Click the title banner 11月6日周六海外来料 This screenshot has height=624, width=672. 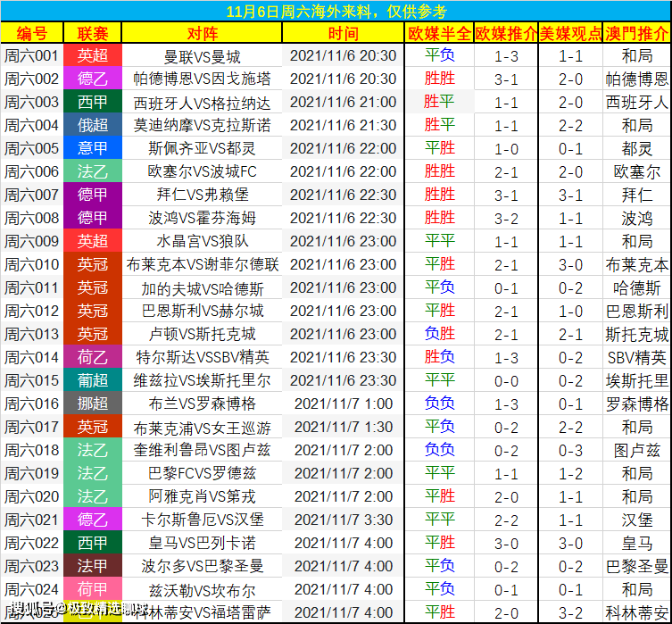(x=336, y=11)
